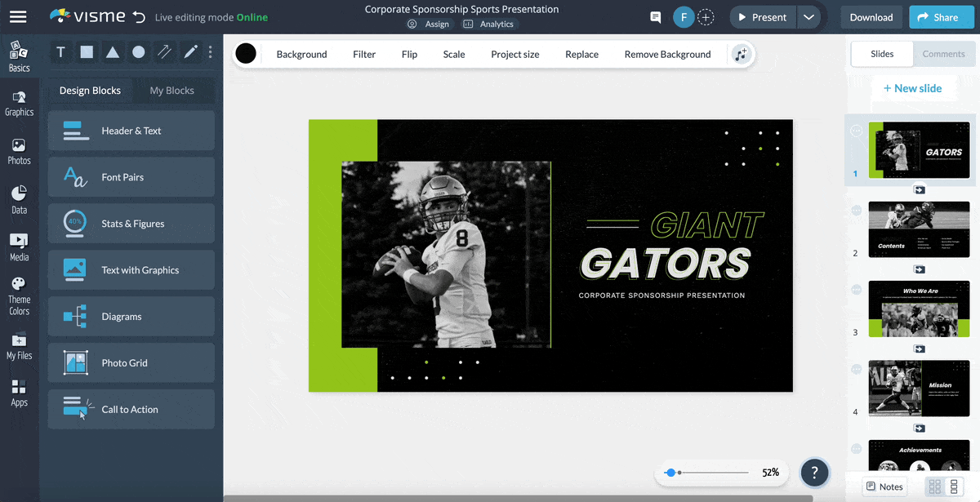The width and height of the screenshot is (980, 502).
Task: Click Flip in the toolbar
Action: (409, 55)
